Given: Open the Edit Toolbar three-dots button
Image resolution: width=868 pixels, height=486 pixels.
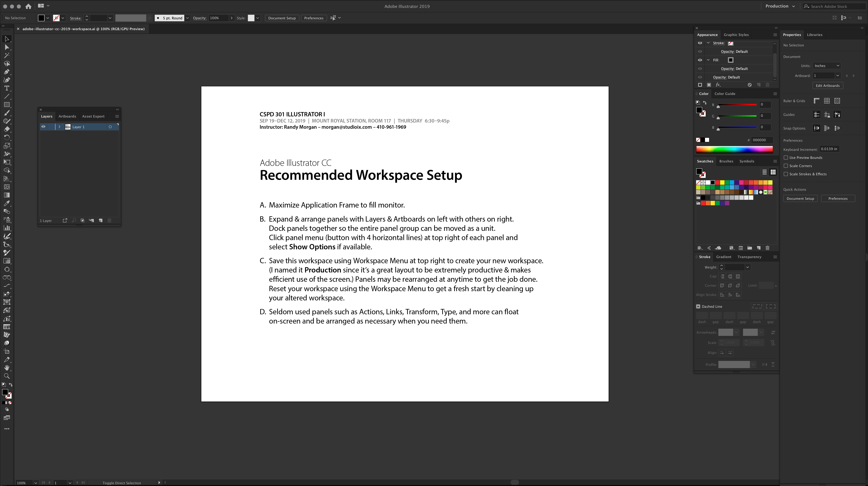Looking at the screenshot, I should point(7,429).
